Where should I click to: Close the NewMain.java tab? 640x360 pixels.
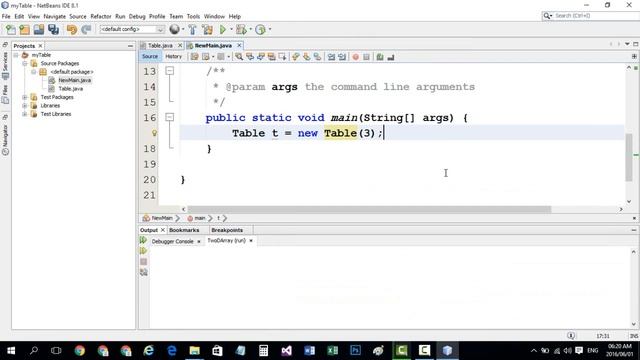click(x=239, y=45)
